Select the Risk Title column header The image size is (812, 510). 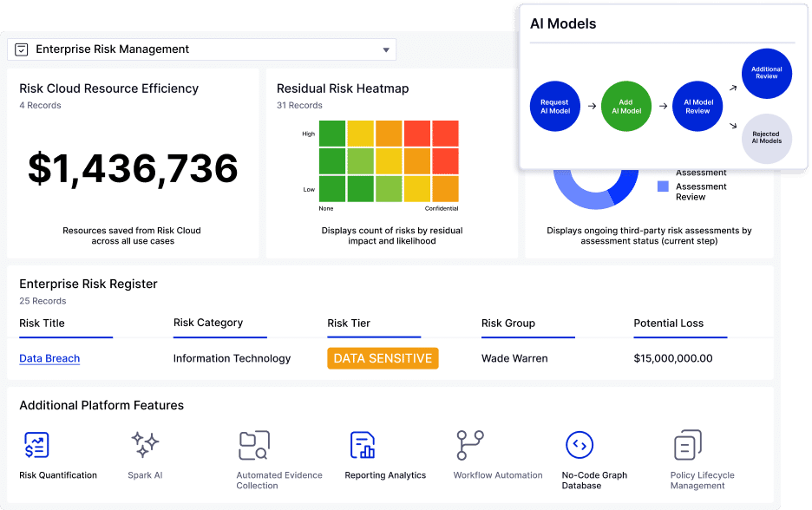(42, 324)
